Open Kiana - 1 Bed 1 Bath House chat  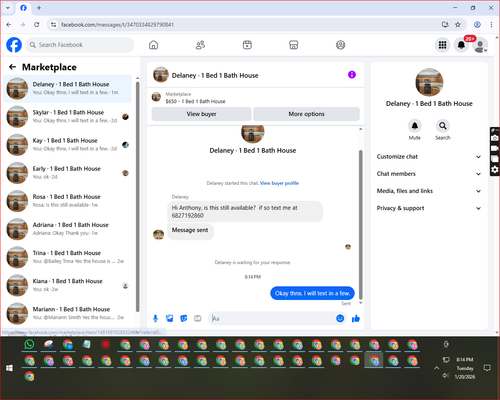(68, 285)
